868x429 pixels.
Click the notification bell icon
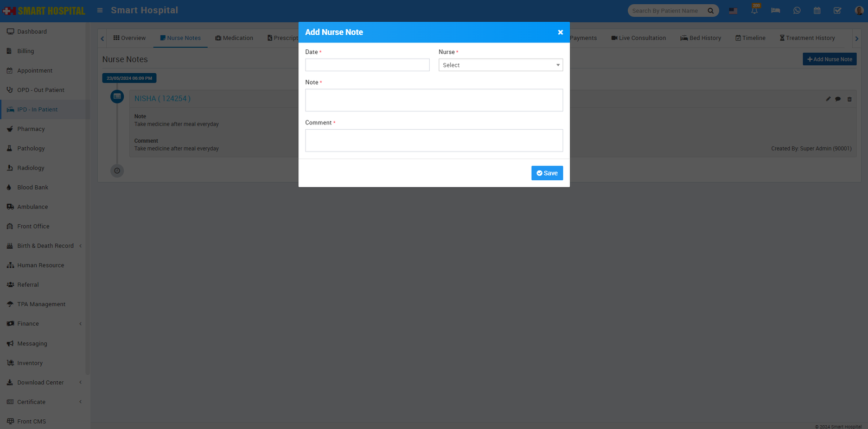[x=754, y=11]
